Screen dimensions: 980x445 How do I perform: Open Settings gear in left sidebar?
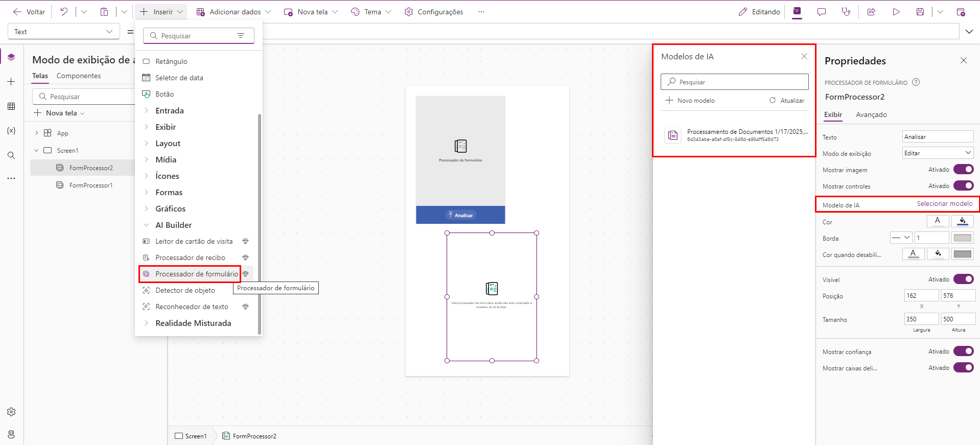11,412
